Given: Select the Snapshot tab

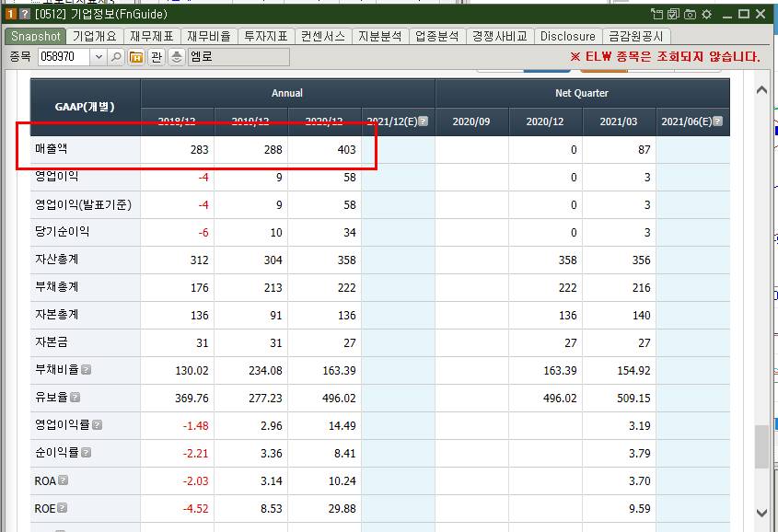Looking at the screenshot, I should click(36, 36).
